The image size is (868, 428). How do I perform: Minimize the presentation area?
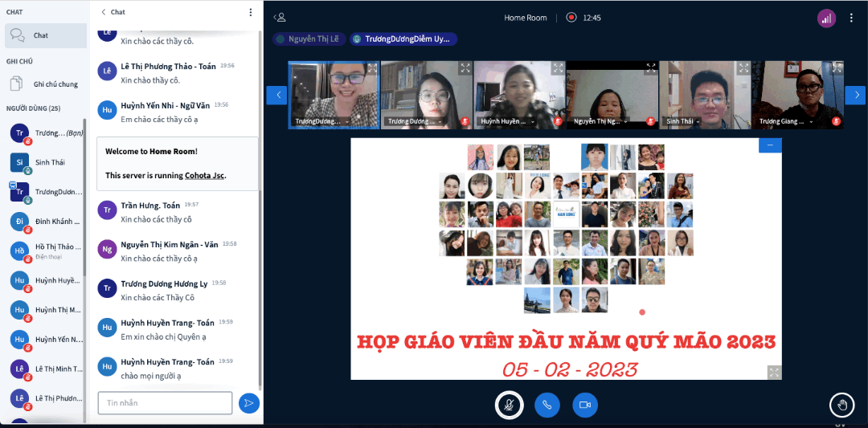[770, 145]
